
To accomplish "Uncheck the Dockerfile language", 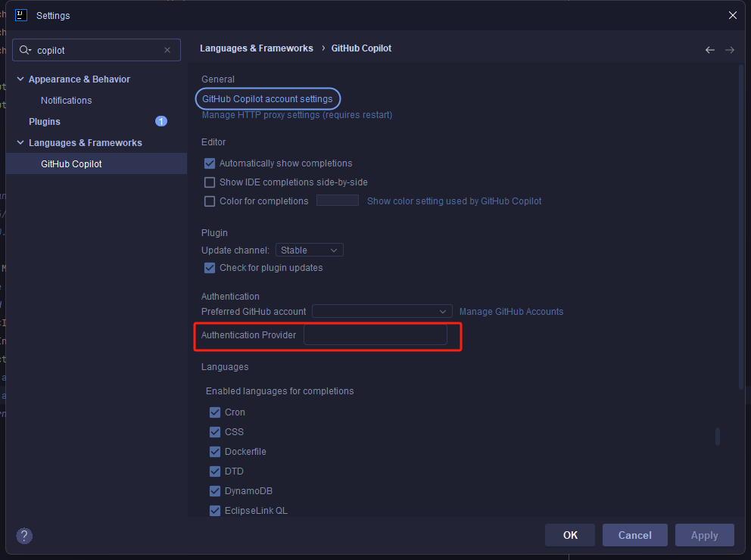I will pyautogui.click(x=215, y=452).
